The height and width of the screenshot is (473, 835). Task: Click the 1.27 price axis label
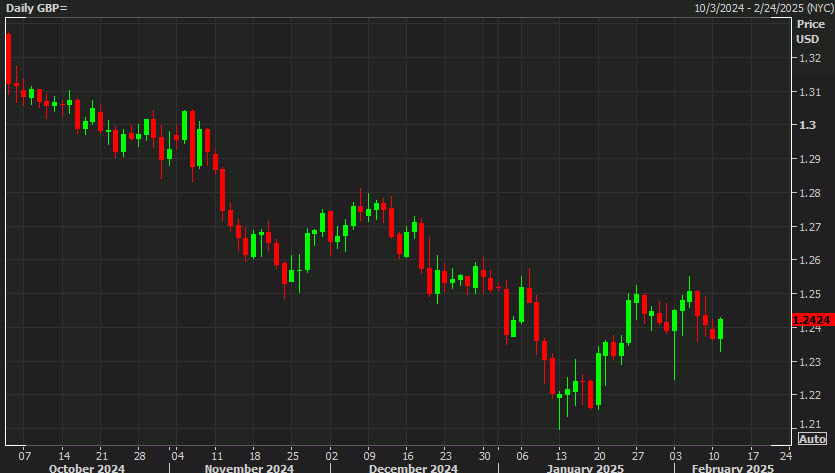[x=809, y=227]
